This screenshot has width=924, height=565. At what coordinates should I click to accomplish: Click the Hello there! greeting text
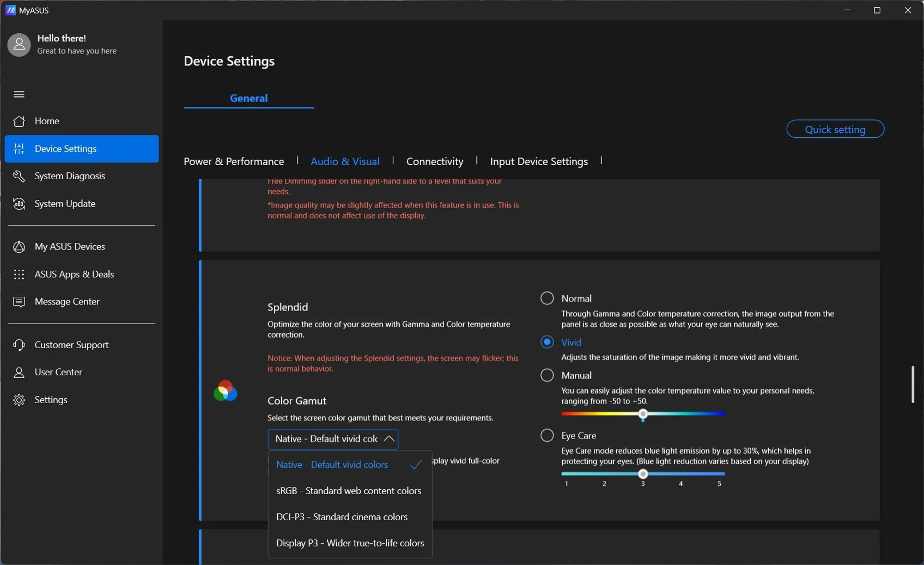tap(62, 38)
